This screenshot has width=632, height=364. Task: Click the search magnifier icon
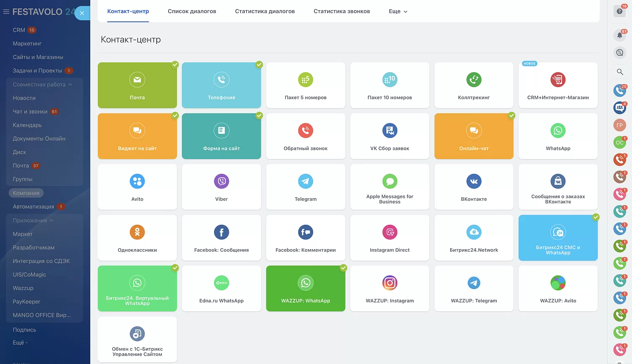620,72
